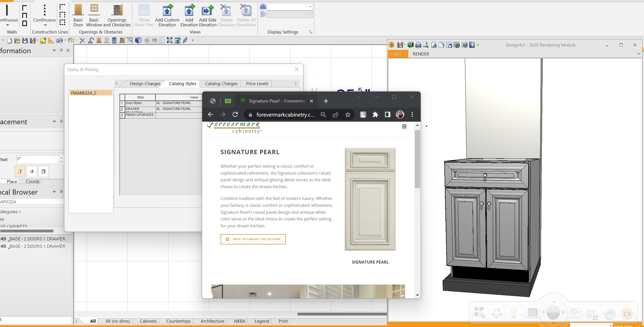Select FMARK22A_2 catalog in Styles & Pricing
The height and width of the screenshot is (327, 644).
pyautogui.click(x=91, y=93)
